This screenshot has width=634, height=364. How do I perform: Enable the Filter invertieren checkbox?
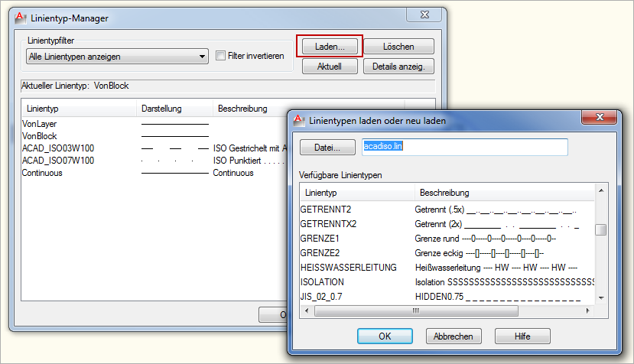(x=221, y=56)
